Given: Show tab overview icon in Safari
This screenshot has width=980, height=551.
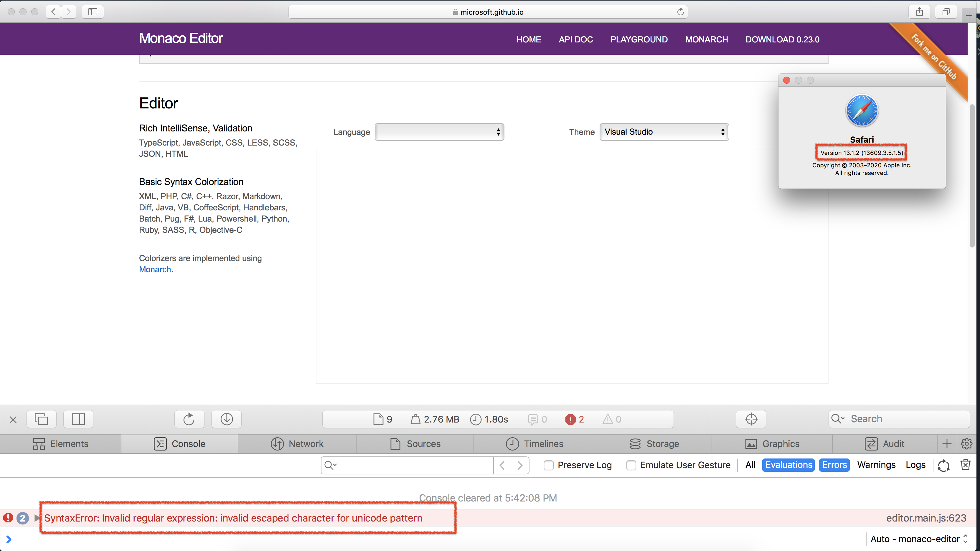Looking at the screenshot, I should coord(946,12).
